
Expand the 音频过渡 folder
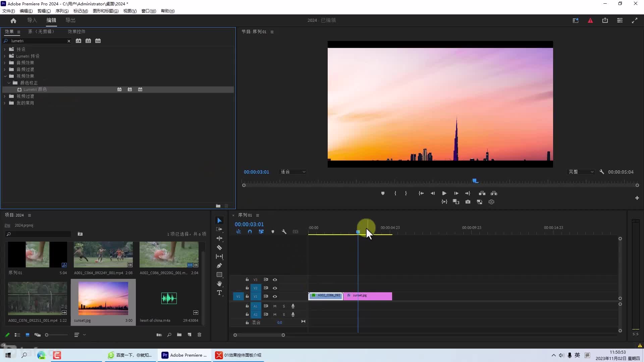(x=5, y=69)
